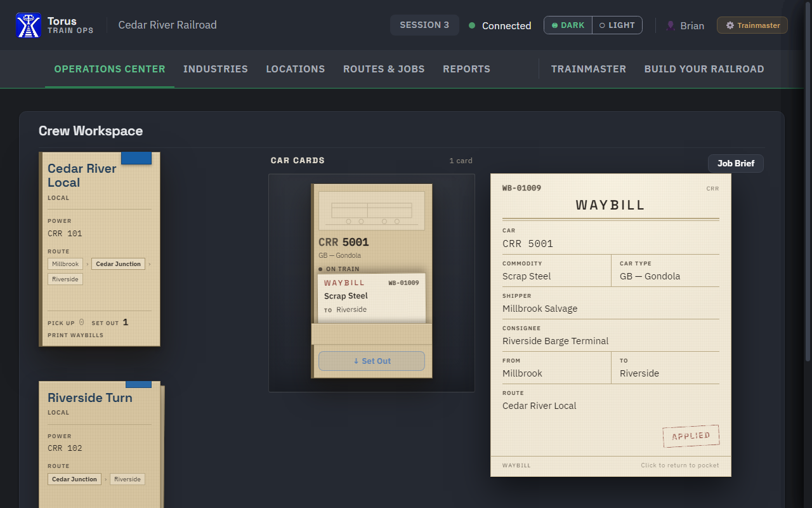Image resolution: width=812 pixels, height=508 pixels.
Task: Click Cedar Junction stop on Riverside Turn card
Action: pos(75,479)
